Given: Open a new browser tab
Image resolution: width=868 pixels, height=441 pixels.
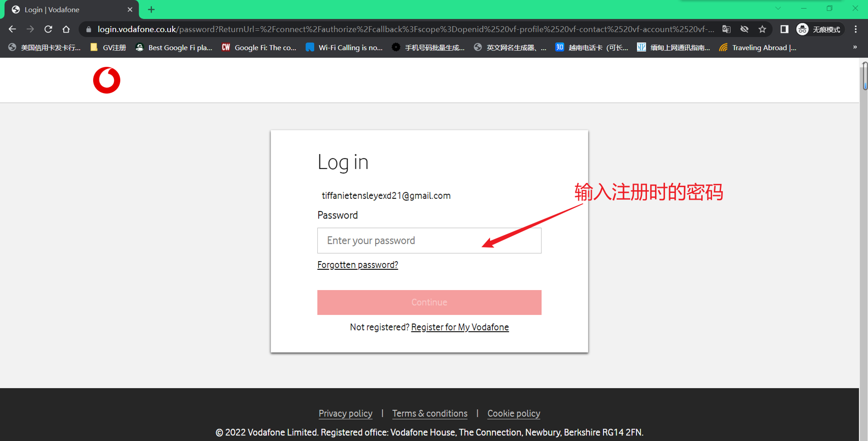Looking at the screenshot, I should 151,10.
